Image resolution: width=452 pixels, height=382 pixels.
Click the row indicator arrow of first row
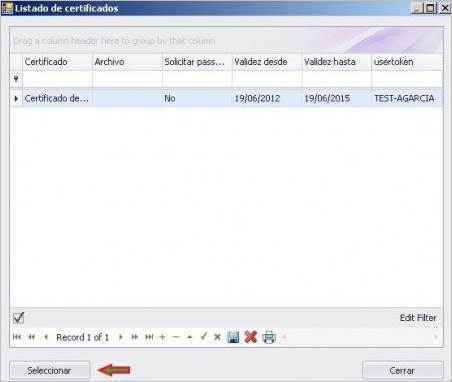click(x=16, y=98)
